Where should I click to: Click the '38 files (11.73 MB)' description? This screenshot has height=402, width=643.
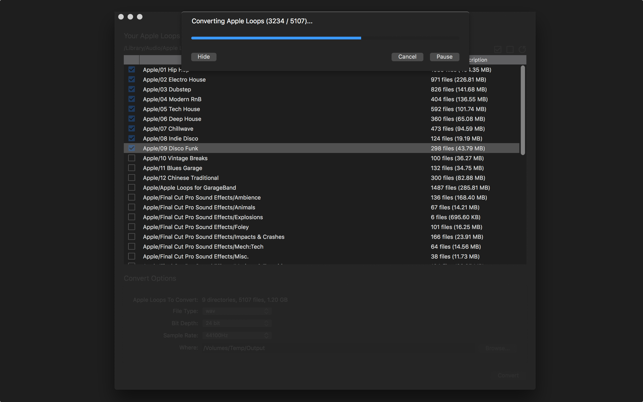point(455,256)
